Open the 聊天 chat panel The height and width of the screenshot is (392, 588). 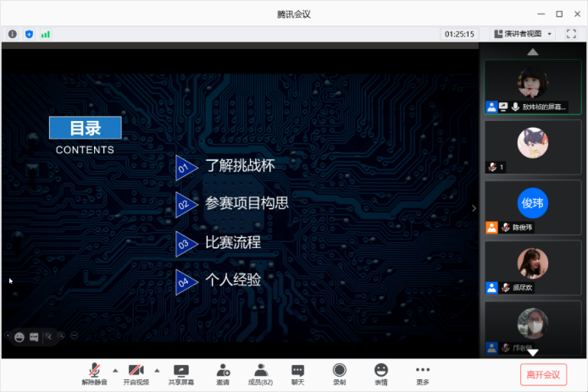coord(297,373)
